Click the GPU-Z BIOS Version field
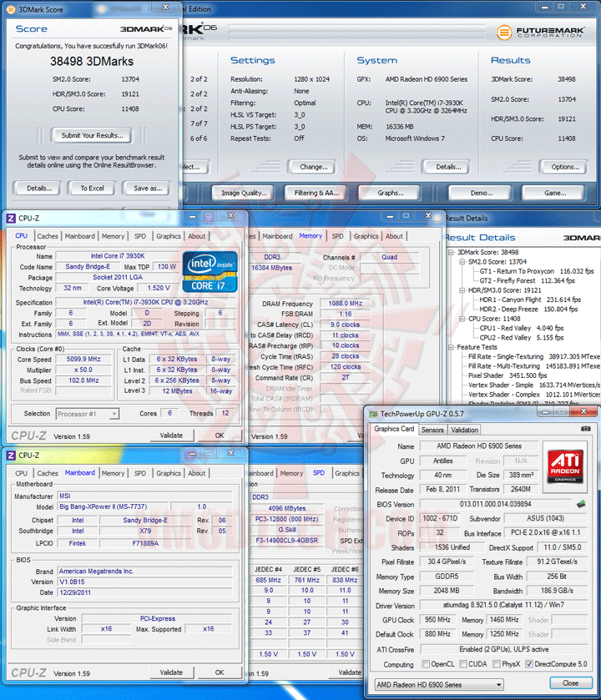 pos(495,504)
